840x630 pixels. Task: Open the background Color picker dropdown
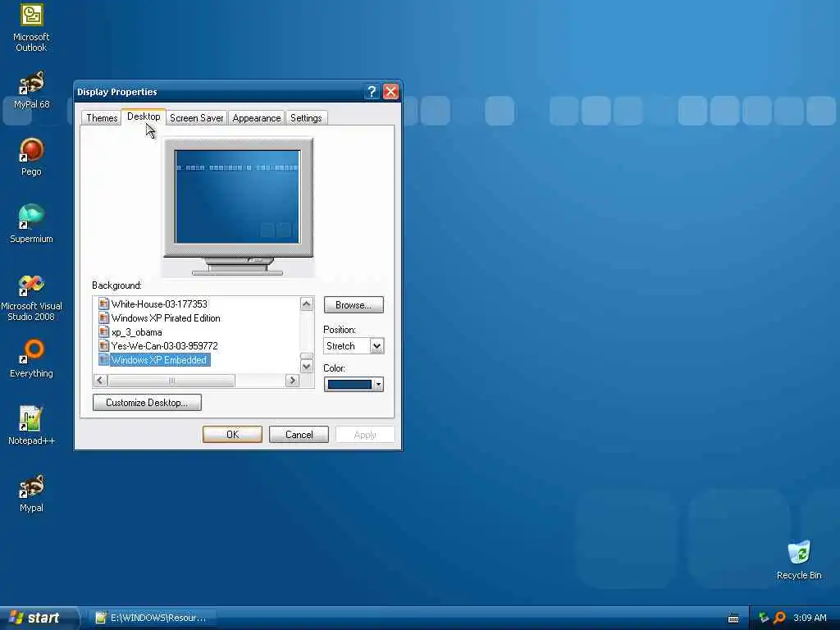354,384
